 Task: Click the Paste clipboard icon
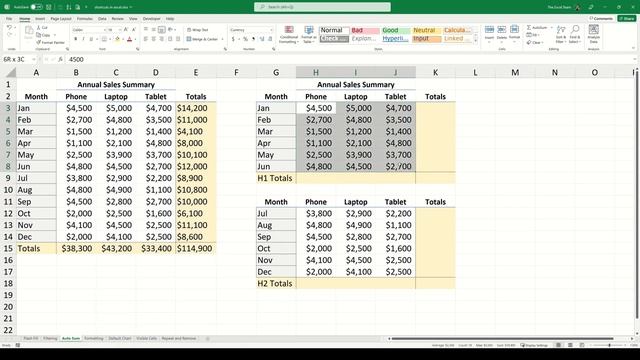coord(29,31)
